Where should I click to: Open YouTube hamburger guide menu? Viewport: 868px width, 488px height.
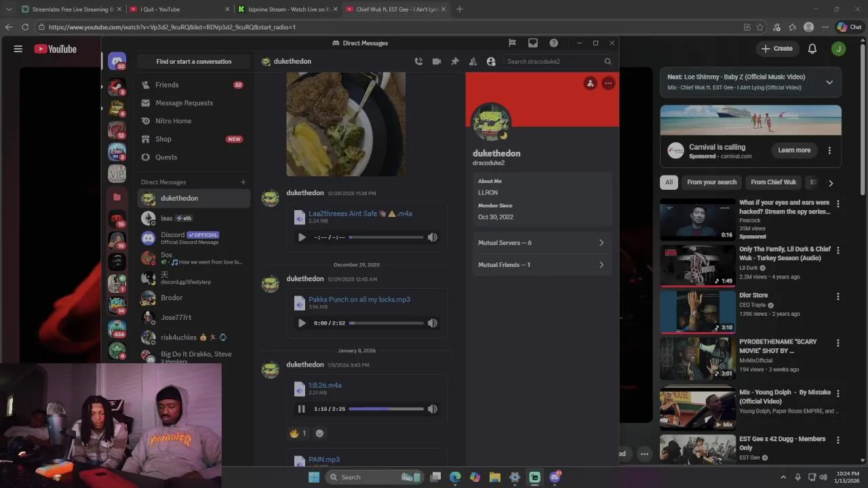click(x=18, y=49)
